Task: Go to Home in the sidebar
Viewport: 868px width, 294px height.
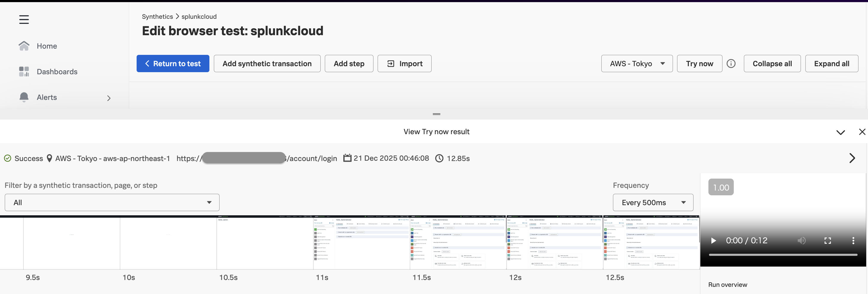Action: (x=47, y=46)
